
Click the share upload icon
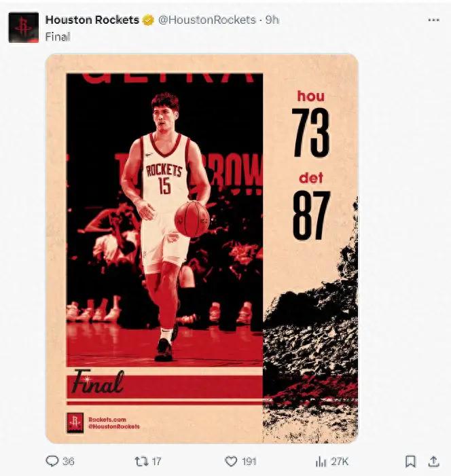coord(434,462)
